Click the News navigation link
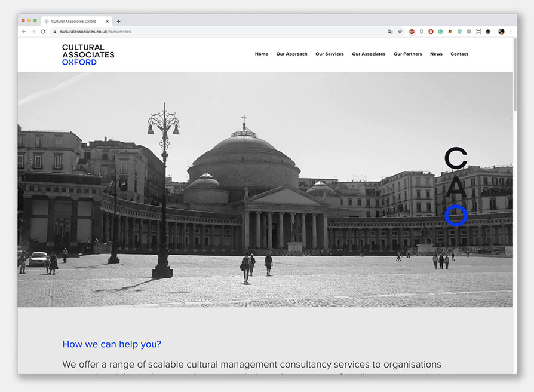The image size is (534, 392). point(436,54)
